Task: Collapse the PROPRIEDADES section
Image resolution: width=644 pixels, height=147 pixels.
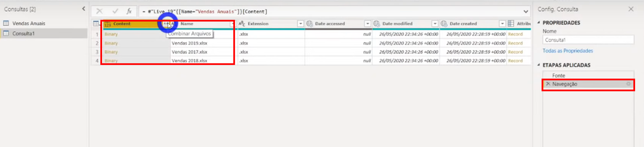Action: (539, 23)
